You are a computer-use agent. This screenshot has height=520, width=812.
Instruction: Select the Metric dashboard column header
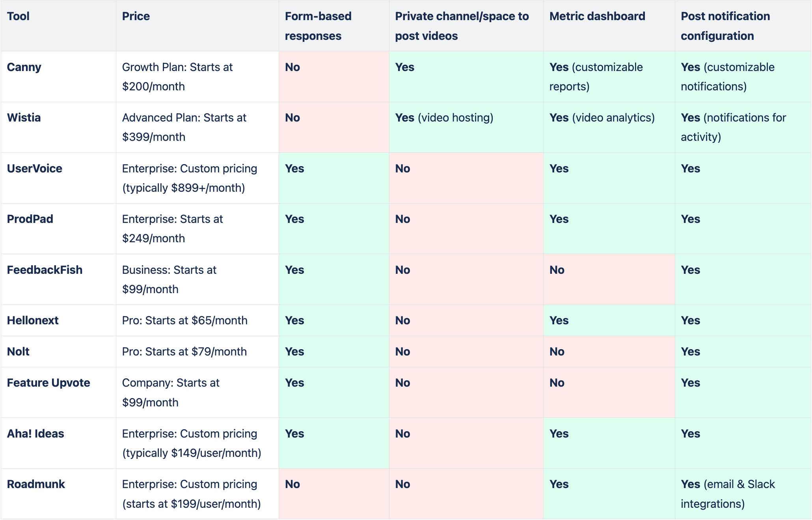597,16
